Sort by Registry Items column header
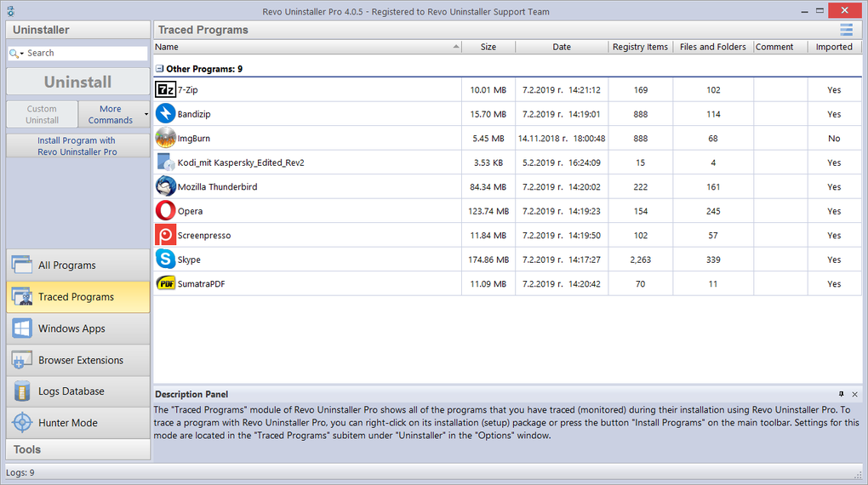Image resolution: width=868 pixels, height=485 pixels. (641, 47)
